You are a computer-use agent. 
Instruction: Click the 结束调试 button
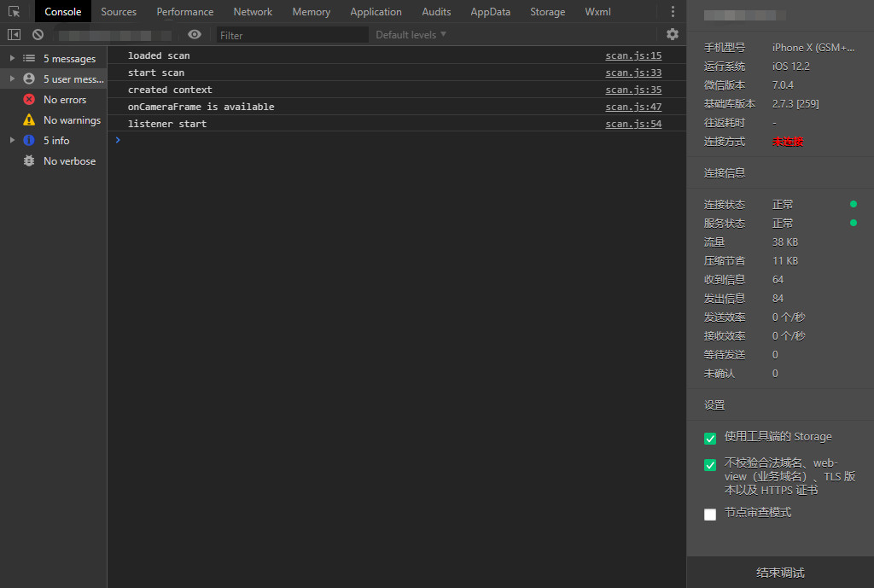pos(780,573)
